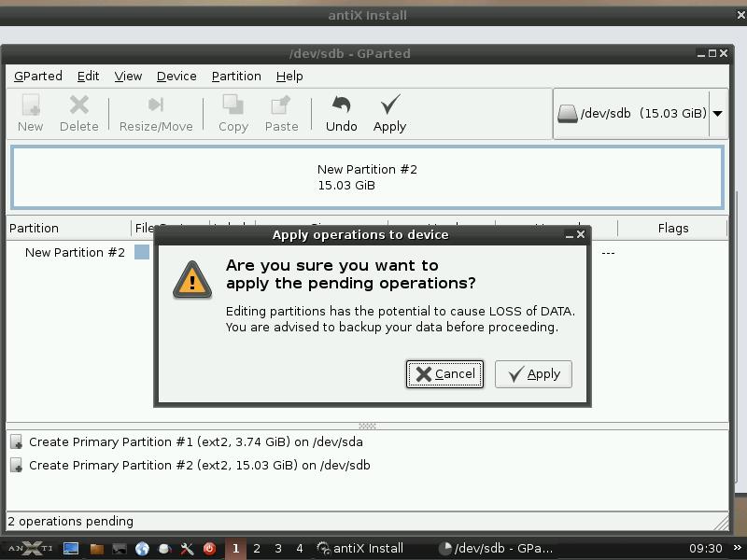Open the web browser globe icon
Screen dimensions: 747x560
point(142,549)
